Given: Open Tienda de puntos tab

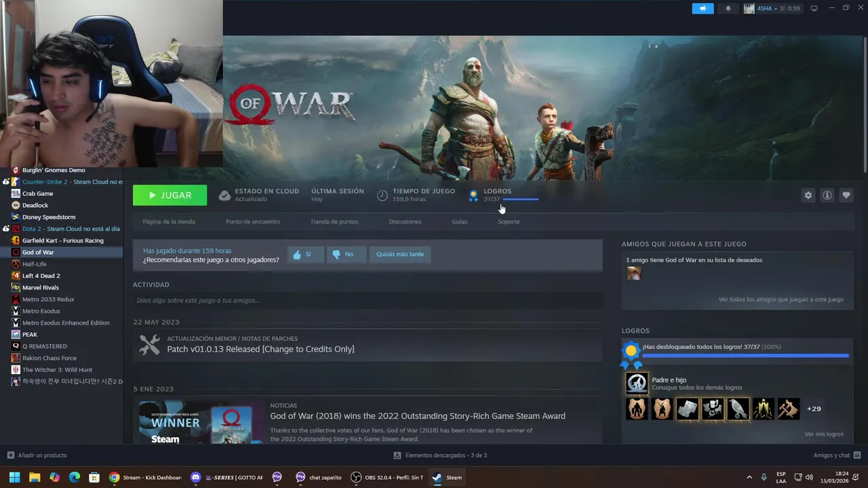Looking at the screenshot, I should tap(334, 222).
